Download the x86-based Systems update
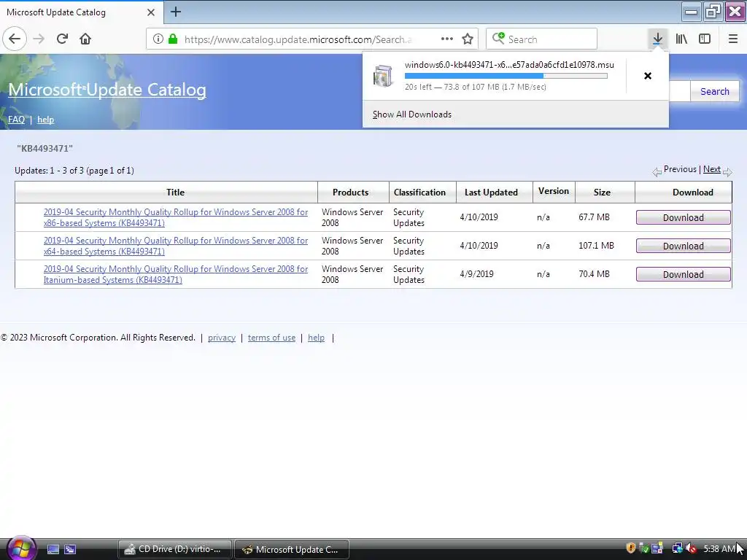The width and height of the screenshot is (747, 560). coord(683,217)
